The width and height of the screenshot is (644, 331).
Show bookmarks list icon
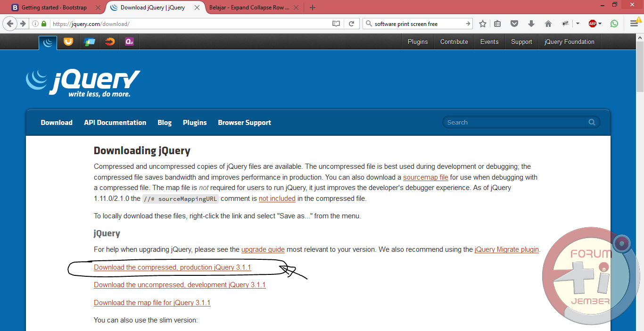coord(498,24)
